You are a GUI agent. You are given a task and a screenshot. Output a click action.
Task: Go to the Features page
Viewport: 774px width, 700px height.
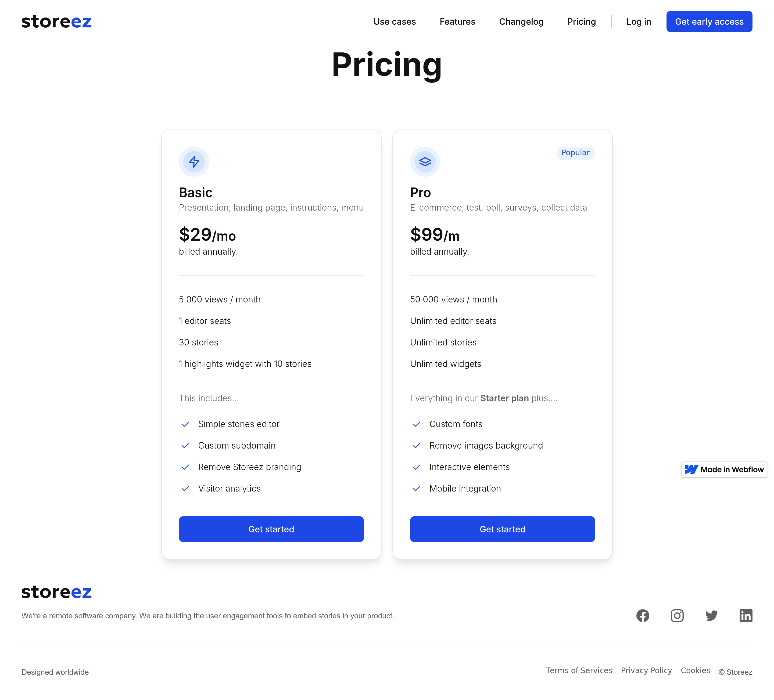457,21
